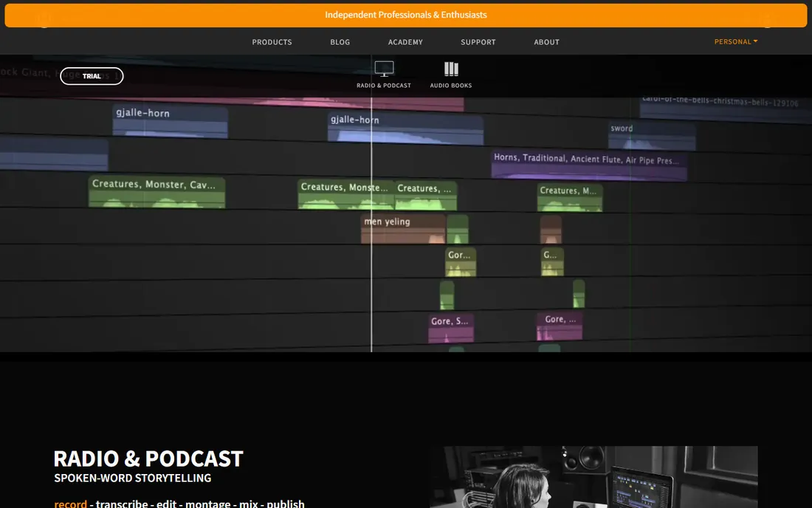Click the TRIAL button

(92, 76)
